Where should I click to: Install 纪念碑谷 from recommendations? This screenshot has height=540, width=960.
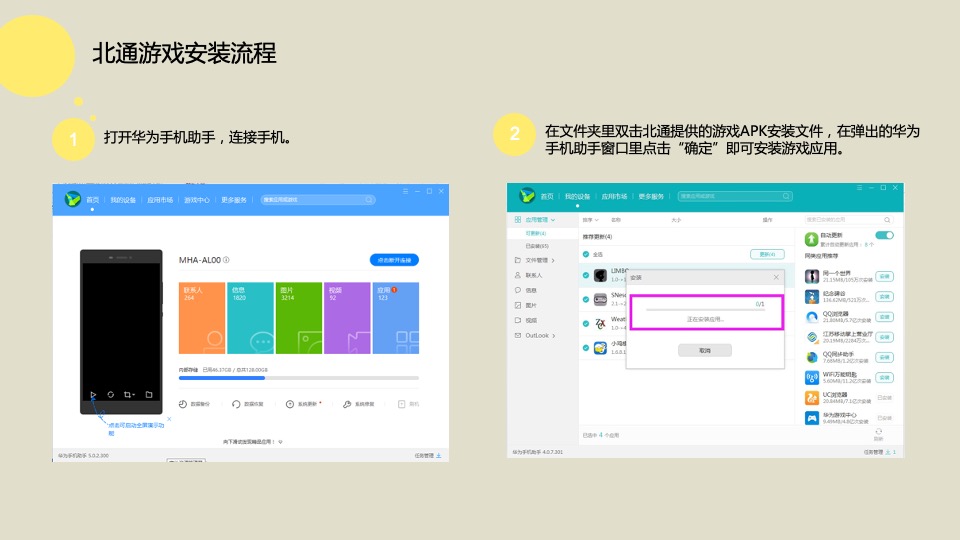885,297
